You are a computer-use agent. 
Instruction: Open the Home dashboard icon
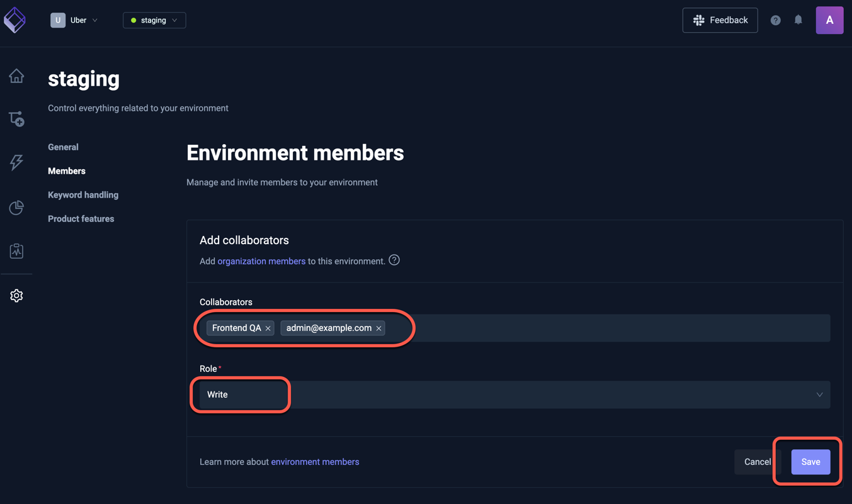click(16, 75)
